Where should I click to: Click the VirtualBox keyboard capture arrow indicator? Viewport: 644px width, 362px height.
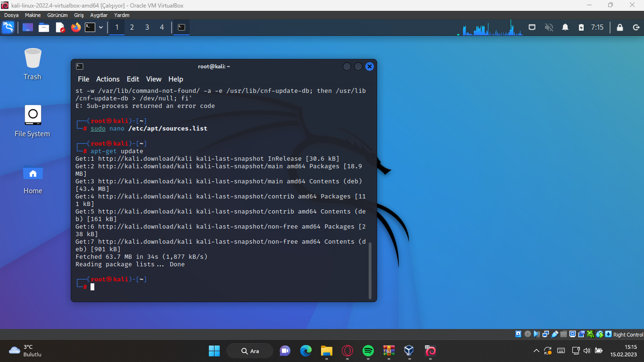click(609, 334)
